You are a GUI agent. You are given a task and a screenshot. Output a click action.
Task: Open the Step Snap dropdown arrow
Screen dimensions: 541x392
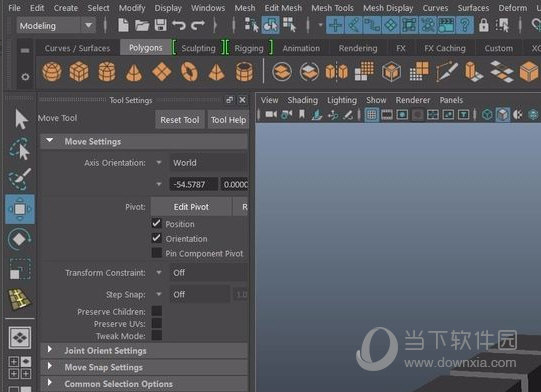tap(159, 294)
